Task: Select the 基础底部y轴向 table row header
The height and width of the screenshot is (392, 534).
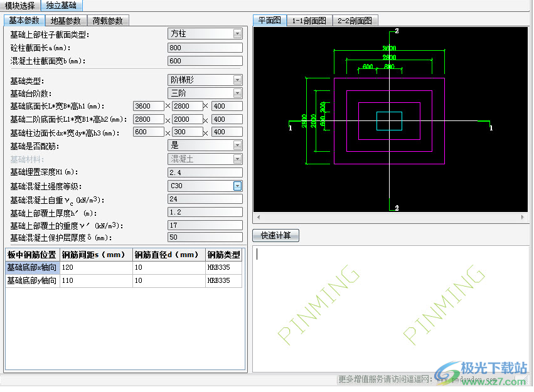Action: click(x=32, y=281)
